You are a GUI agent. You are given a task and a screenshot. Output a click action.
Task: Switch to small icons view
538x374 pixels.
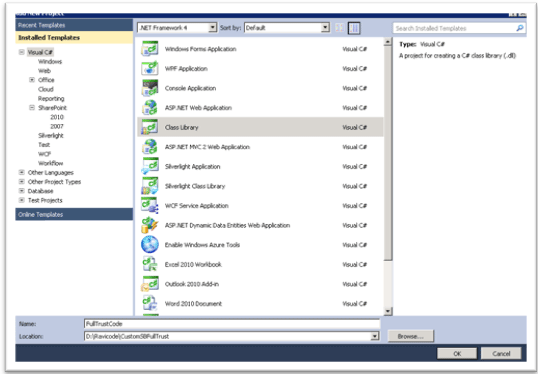coord(339,28)
